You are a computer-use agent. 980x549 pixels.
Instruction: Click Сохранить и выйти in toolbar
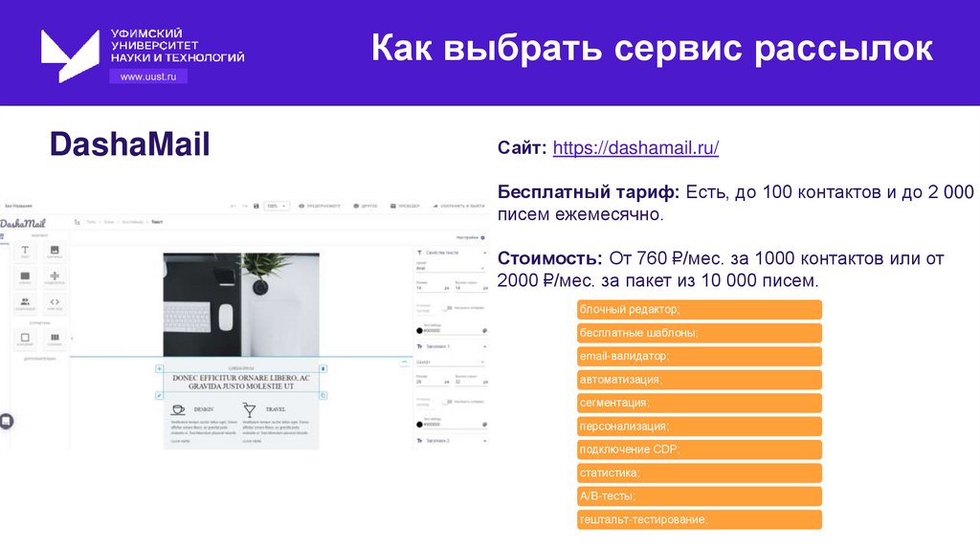tap(458, 206)
